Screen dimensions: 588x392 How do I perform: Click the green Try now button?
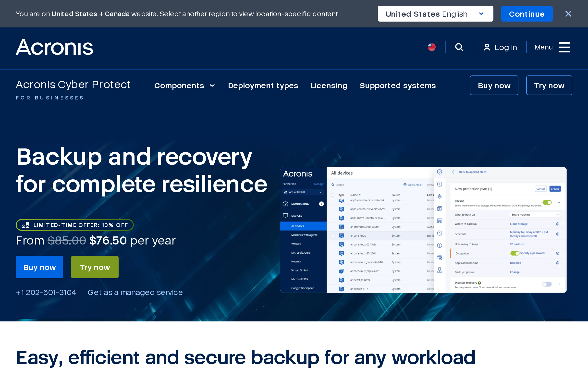[95, 267]
